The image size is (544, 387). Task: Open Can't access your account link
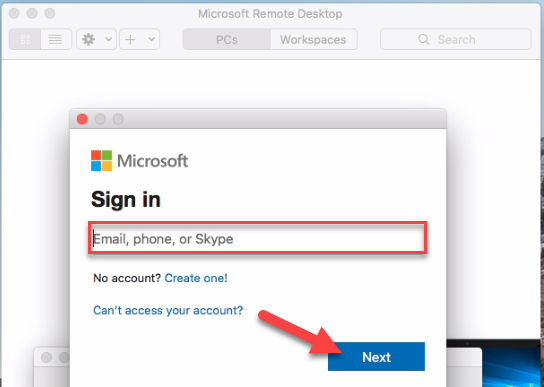168,310
